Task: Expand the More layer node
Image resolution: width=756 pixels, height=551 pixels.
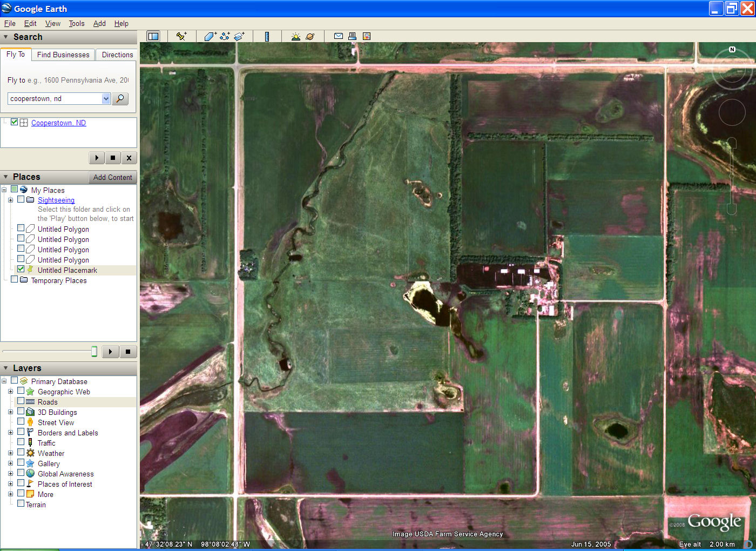Action: pyautogui.click(x=10, y=494)
